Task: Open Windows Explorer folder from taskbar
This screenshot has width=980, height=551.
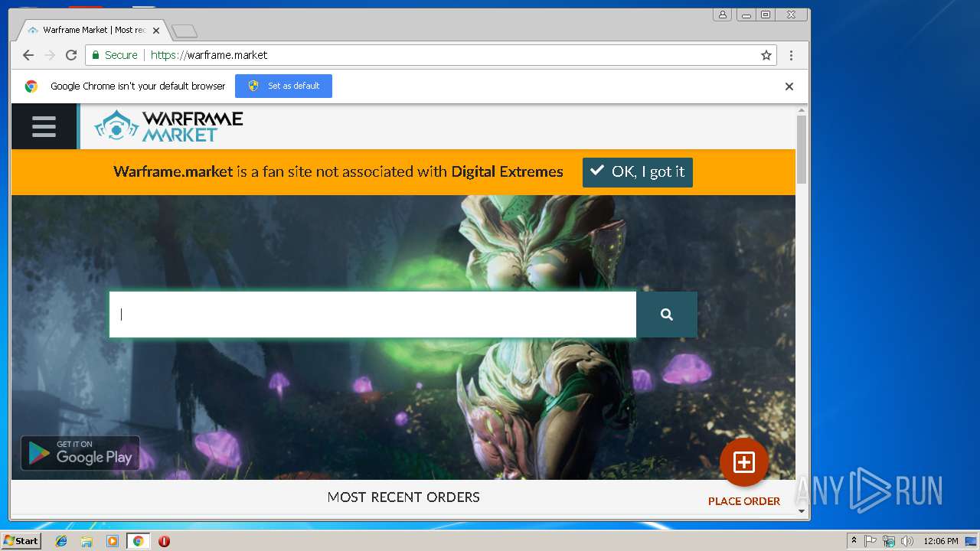Action: [x=87, y=541]
